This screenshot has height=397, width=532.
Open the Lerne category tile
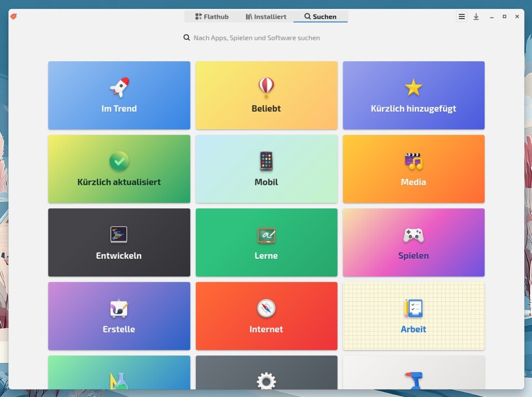tap(266, 243)
